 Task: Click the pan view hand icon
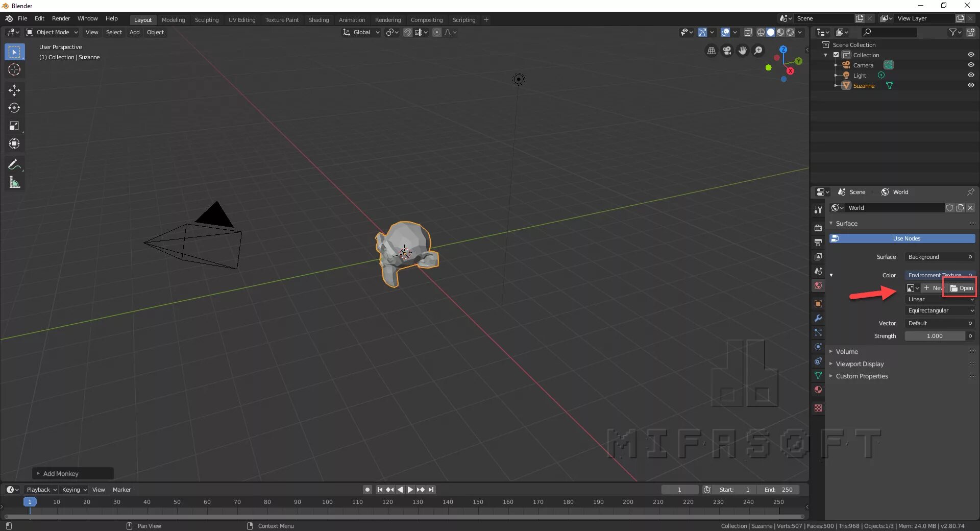point(743,51)
